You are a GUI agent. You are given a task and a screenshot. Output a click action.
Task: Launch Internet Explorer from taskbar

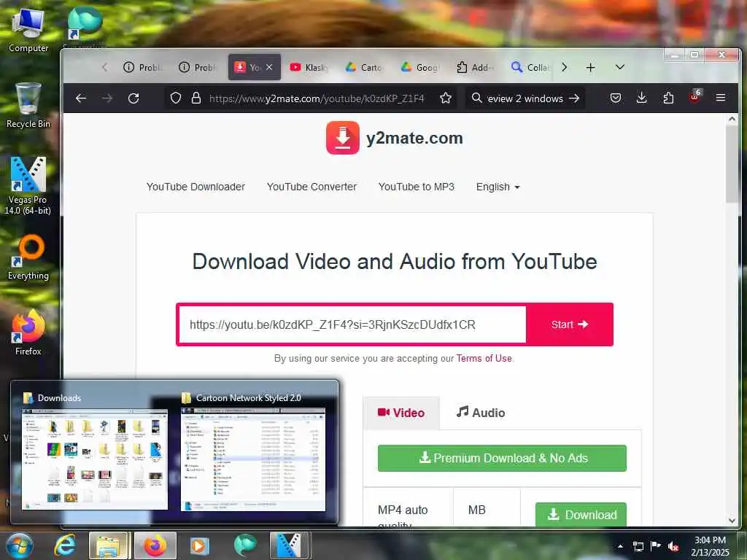click(64, 545)
